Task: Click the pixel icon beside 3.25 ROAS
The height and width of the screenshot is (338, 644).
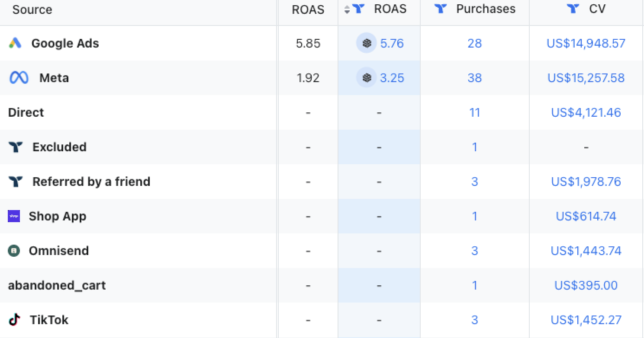Action: pyautogui.click(x=367, y=78)
